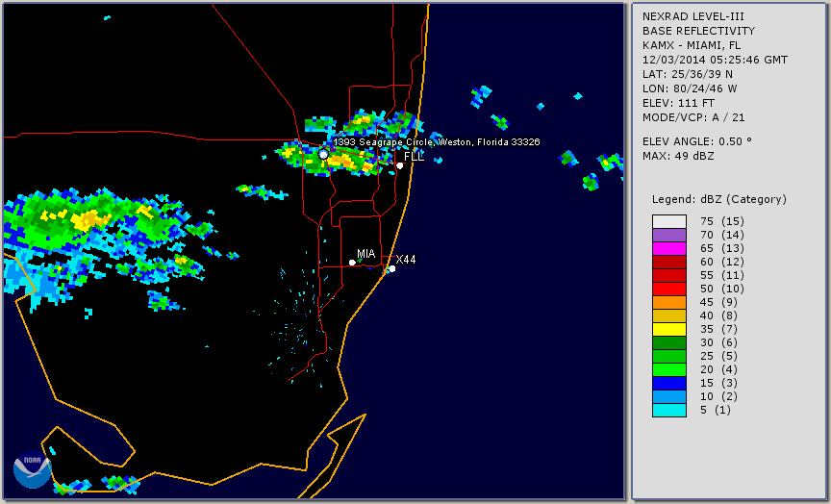Click the MIA map label

tap(366, 254)
